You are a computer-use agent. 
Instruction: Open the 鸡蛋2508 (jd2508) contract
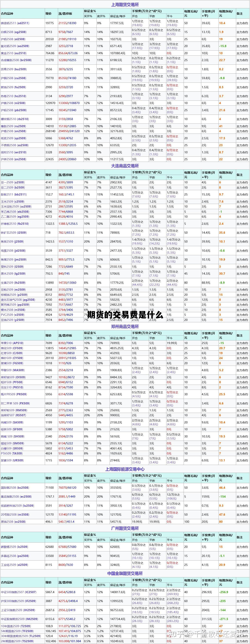(x=13, y=250)
